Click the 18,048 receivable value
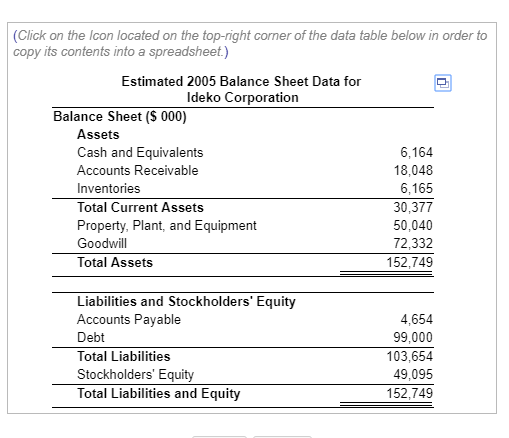Viewport: 509px width, 438px height. [x=413, y=171]
